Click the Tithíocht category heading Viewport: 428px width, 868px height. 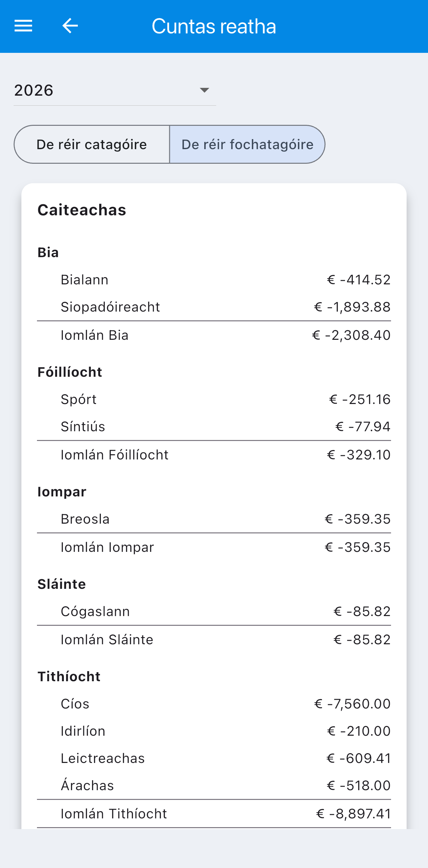click(x=69, y=677)
